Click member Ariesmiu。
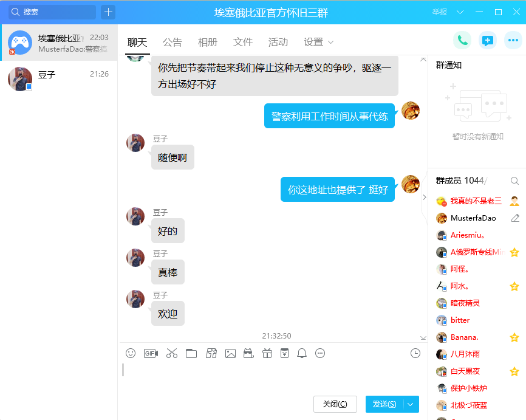This screenshot has width=526, height=420. pos(467,235)
